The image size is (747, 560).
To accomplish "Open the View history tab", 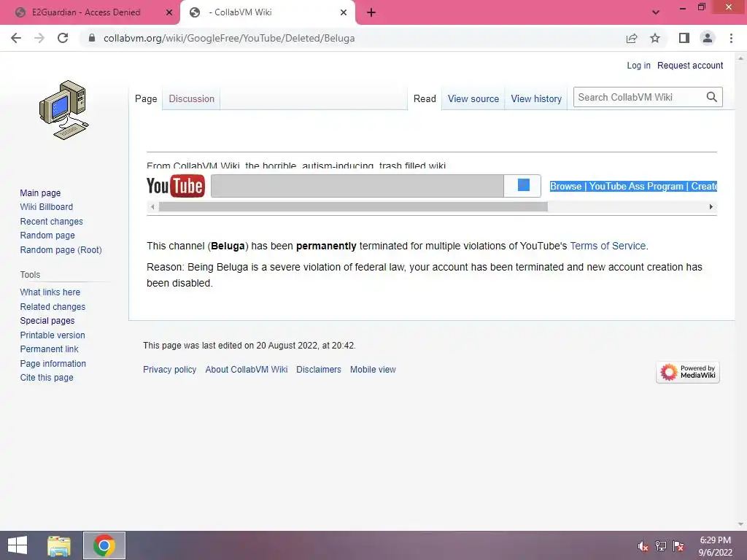I will click(536, 98).
